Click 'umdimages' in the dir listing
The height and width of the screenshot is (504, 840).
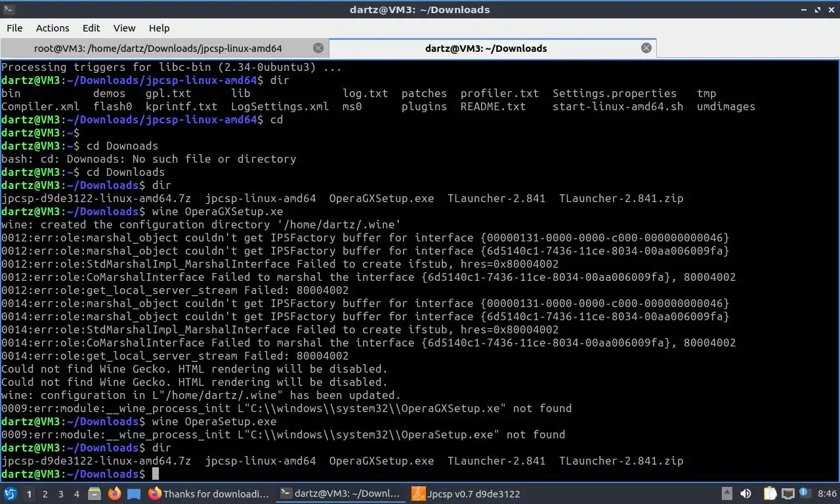pyautogui.click(x=726, y=106)
